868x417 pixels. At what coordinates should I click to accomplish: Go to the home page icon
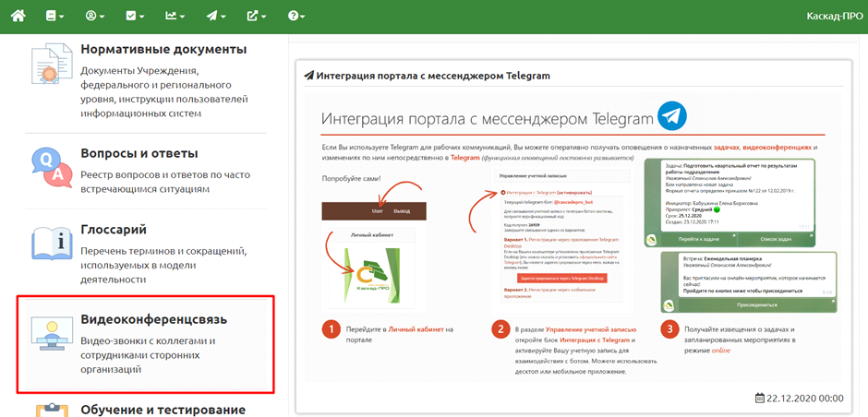(x=18, y=16)
